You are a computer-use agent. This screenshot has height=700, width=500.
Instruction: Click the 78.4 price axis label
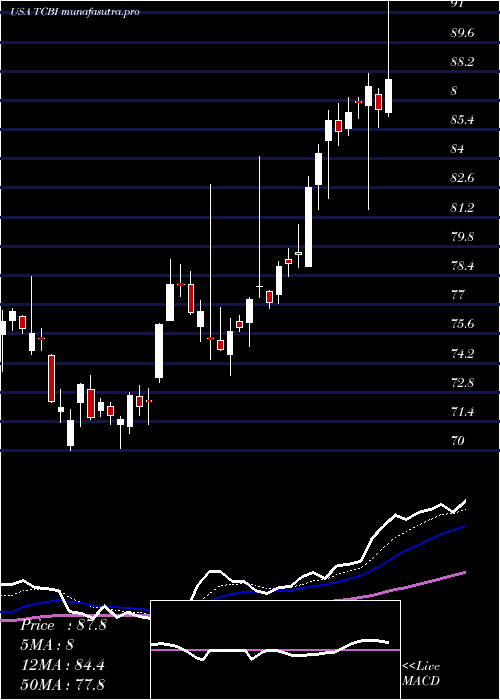tap(462, 266)
